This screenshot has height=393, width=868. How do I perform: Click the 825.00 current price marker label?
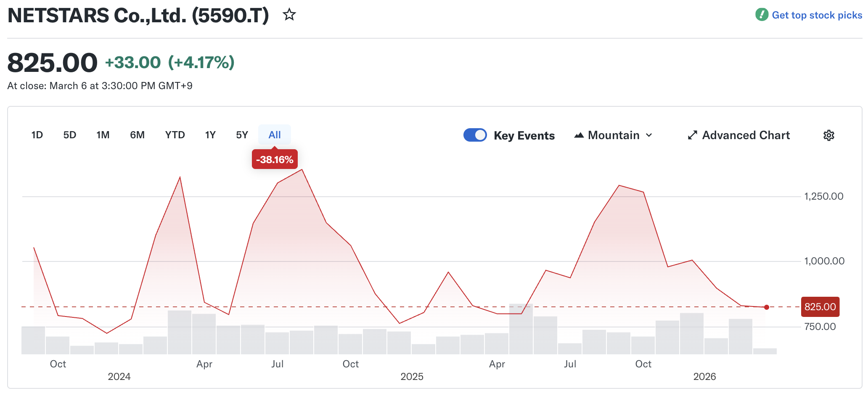tap(820, 307)
